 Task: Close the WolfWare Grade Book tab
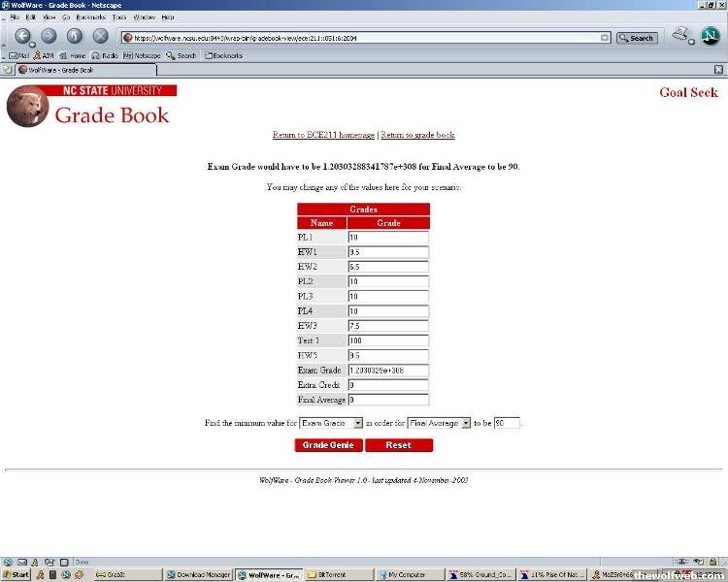(x=718, y=70)
